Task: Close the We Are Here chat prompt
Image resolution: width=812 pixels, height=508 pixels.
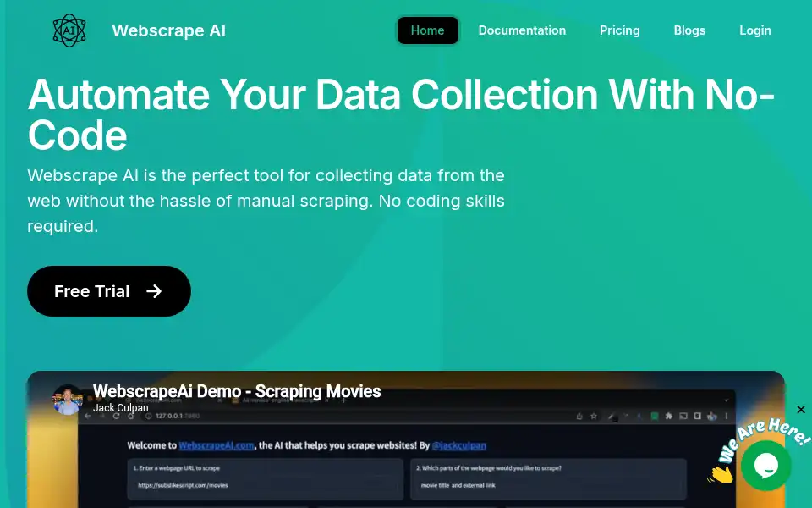Action: (801, 410)
